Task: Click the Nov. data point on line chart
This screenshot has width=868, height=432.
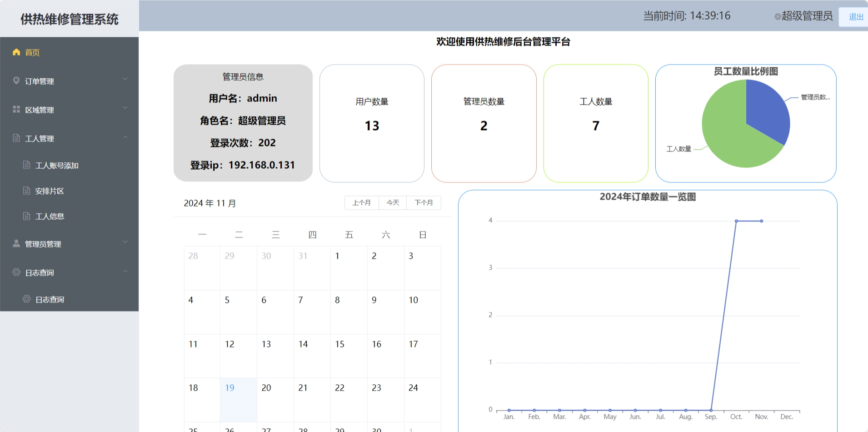Action: click(x=762, y=221)
